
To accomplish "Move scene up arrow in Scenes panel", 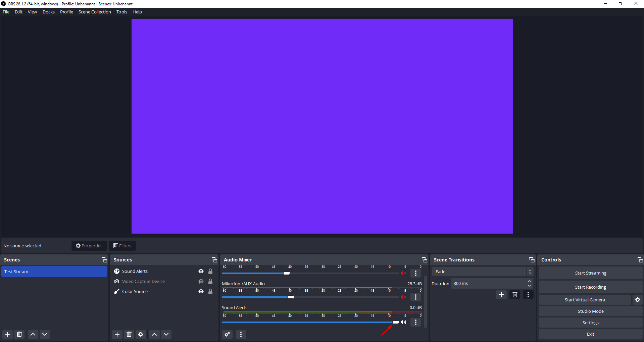I will pyautogui.click(x=33, y=334).
